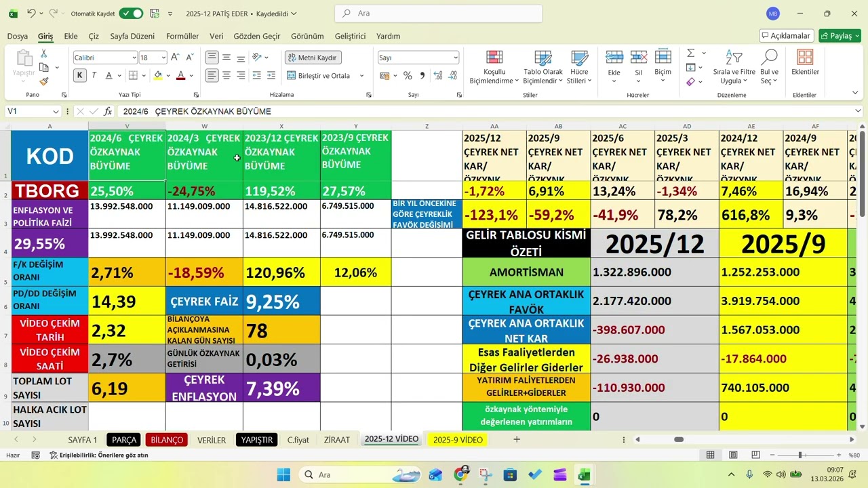Open Koşullu Biçimlendirme menu
Viewport: 868px width, 488px height.
coord(494,67)
